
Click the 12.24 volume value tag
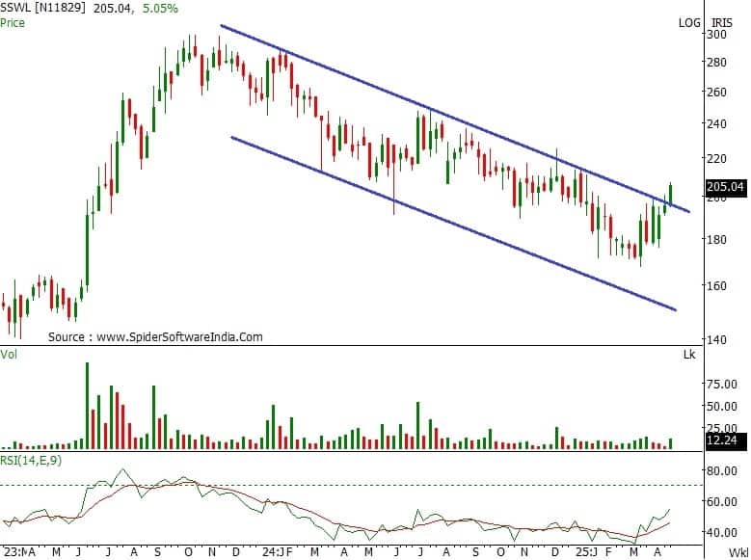(x=722, y=440)
